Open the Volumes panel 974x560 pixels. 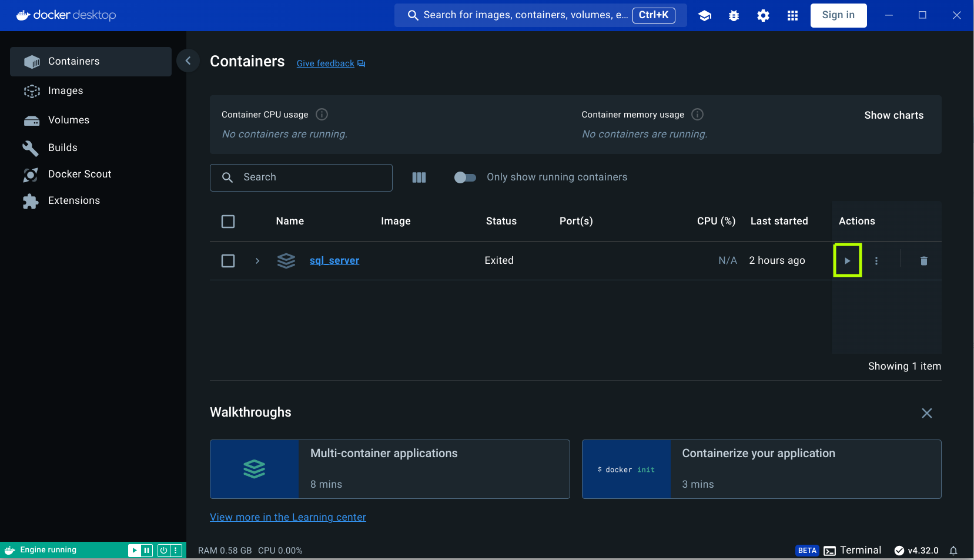pos(69,120)
